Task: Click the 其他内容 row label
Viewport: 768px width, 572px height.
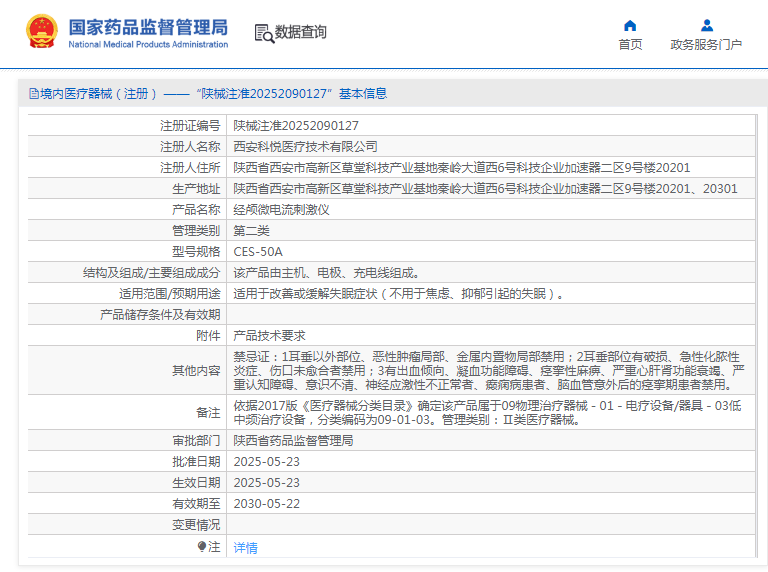Action: pos(196,371)
